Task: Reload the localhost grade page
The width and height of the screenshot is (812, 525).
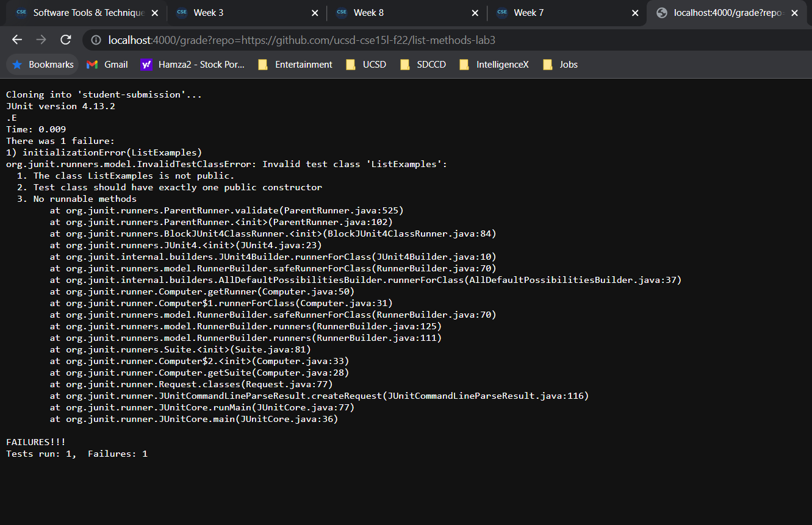Action: click(x=65, y=40)
